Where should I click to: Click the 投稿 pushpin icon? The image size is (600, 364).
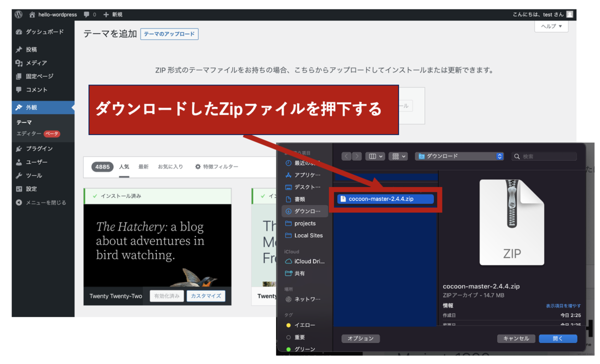19,49
